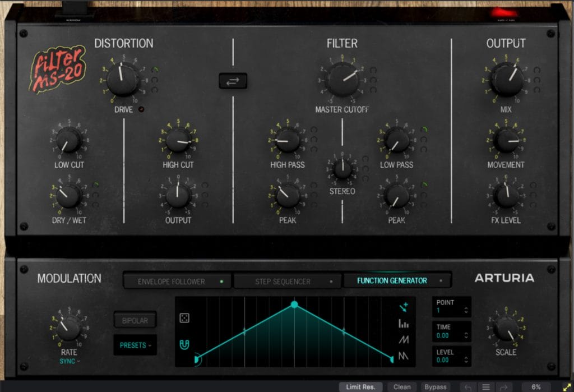Switch to the Envelope Follower tab
Screen dimensions: 574x392
(176, 281)
